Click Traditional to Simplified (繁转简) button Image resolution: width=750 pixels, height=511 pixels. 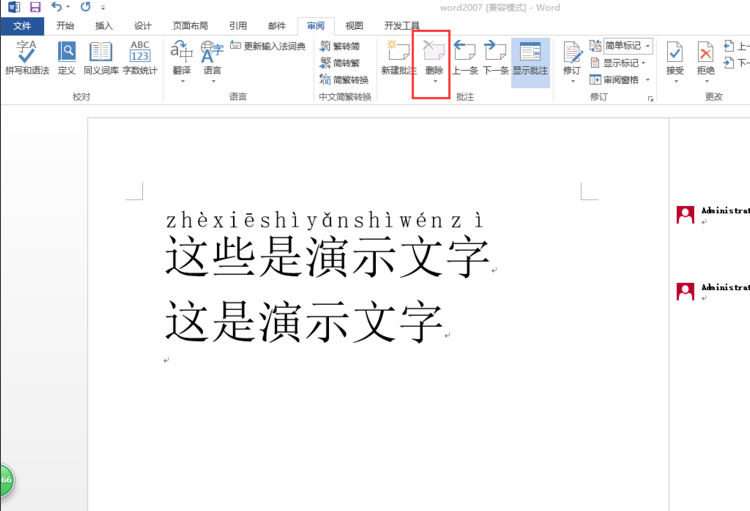(340, 46)
